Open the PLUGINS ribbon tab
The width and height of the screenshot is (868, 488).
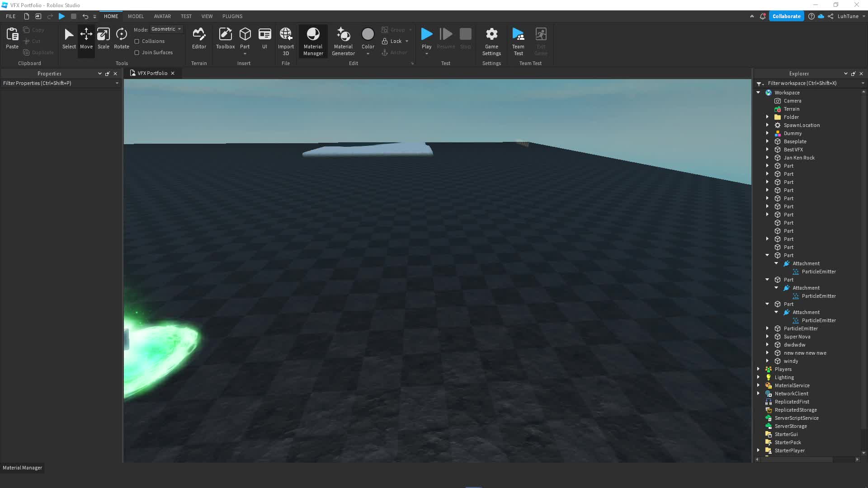point(232,16)
